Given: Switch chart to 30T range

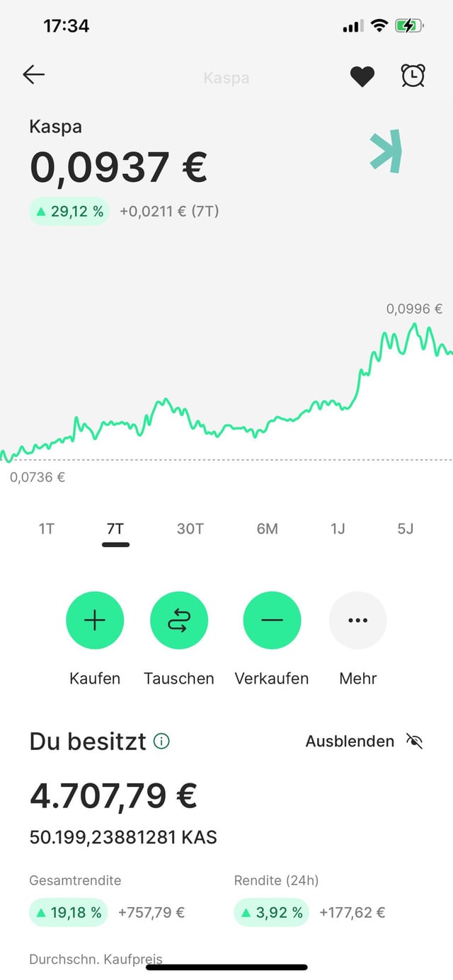Looking at the screenshot, I should (190, 529).
